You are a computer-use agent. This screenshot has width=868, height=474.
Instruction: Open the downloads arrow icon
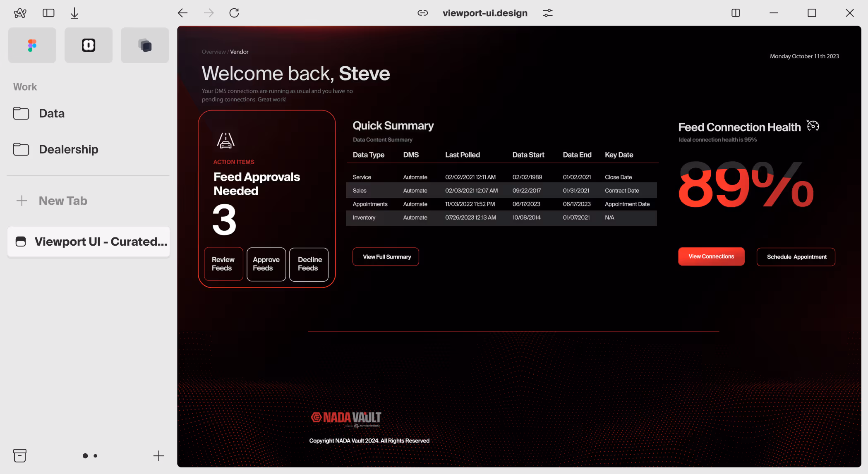coord(74,13)
